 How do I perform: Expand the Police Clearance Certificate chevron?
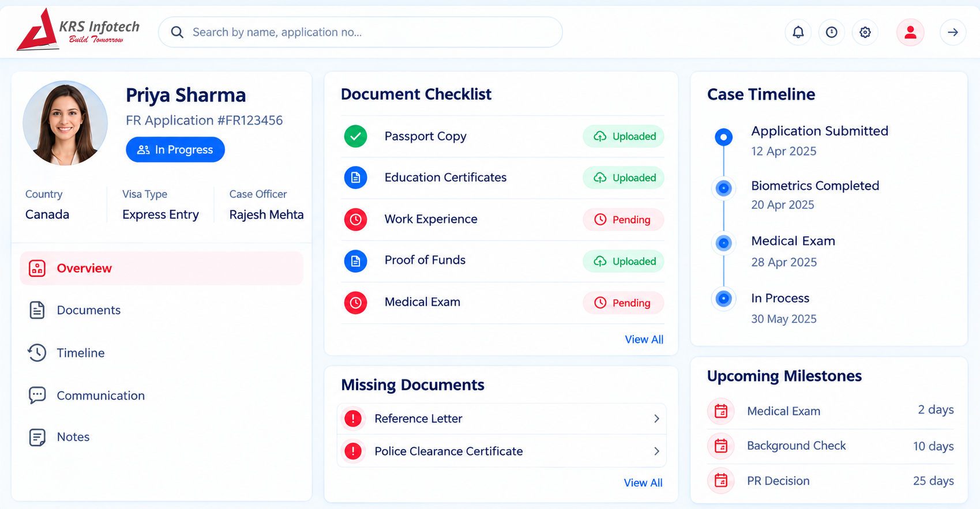pyautogui.click(x=656, y=451)
